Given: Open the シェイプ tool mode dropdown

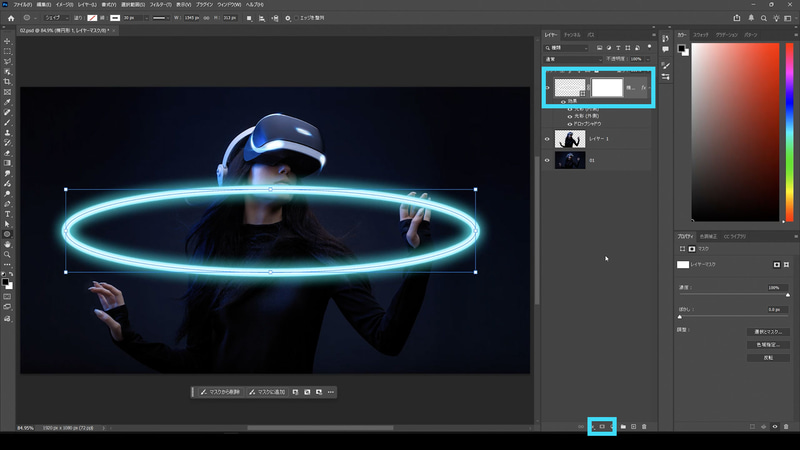Looking at the screenshot, I should [56, 18].
